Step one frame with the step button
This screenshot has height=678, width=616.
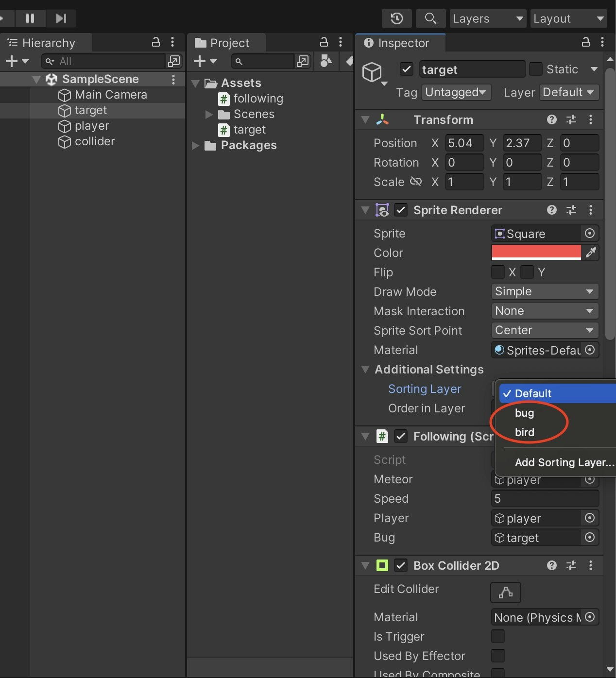point(61,18)
